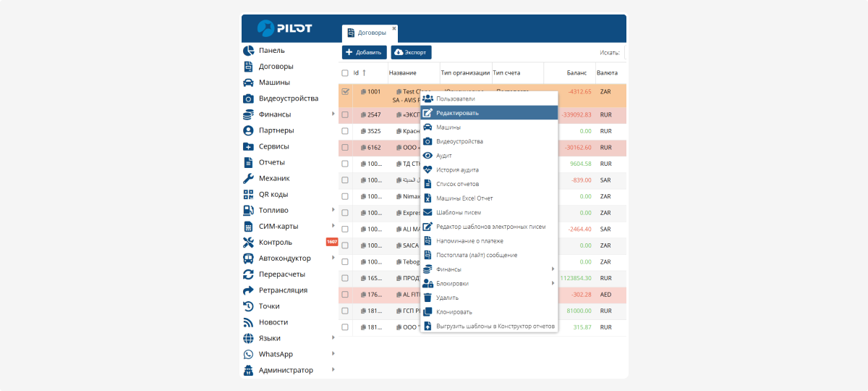Click the copy icon next to Id 3525

pyautogui.click(x=363, y=131)
